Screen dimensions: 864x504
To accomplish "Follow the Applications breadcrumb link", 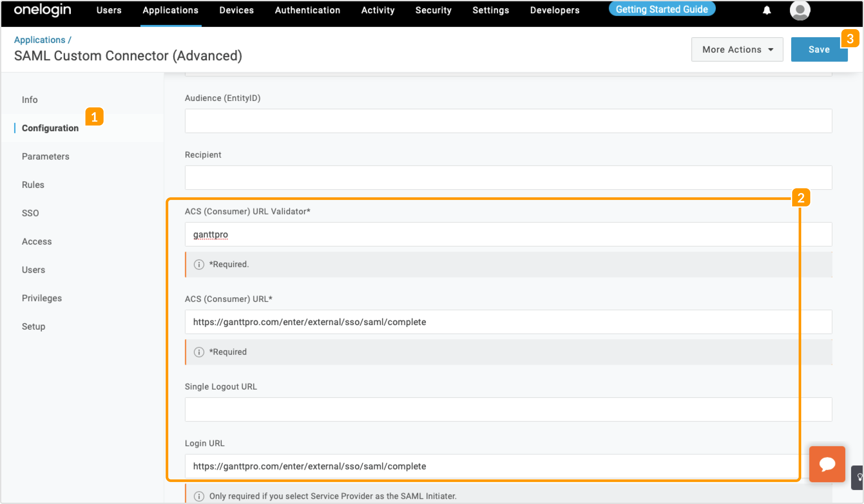I will coord(39,40).
